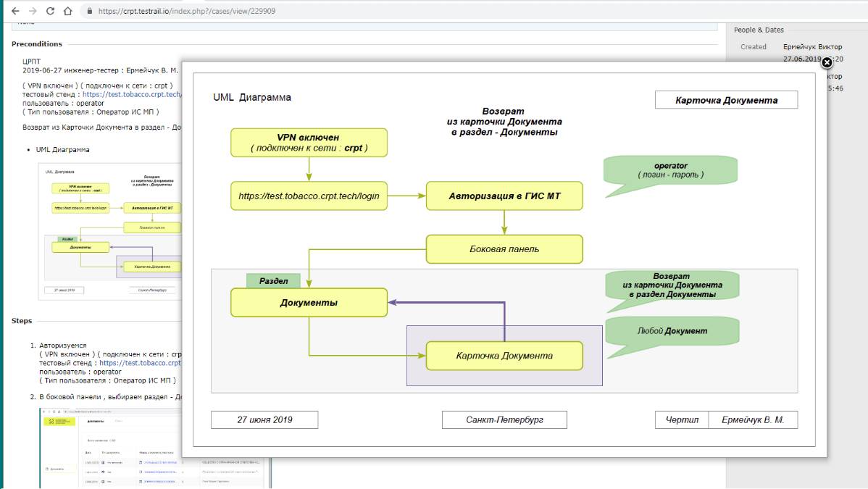The image size is (868, 489).
Task: Click the 'Авторизация в ГИС МТ' diagram box
Action: [504, 196]
